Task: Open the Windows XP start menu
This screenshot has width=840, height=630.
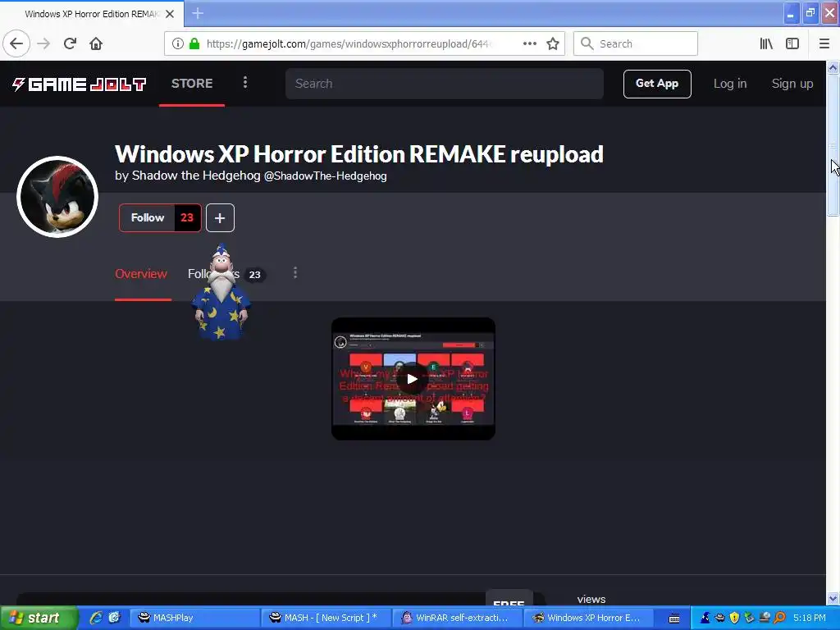Action: 39,618
